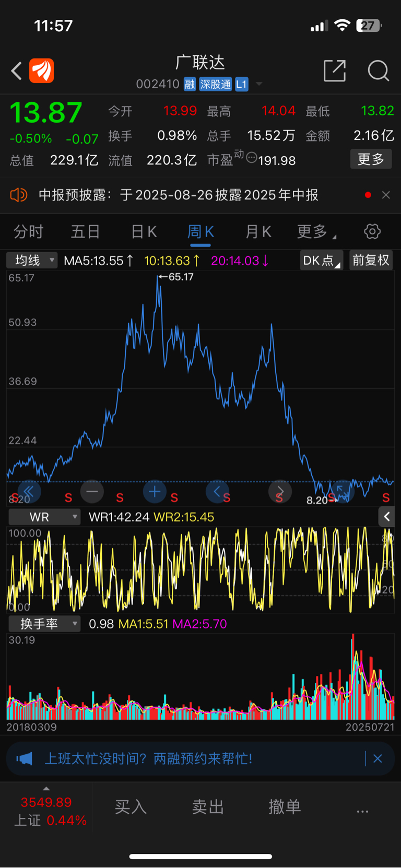The width and height of the screenshot is (401, 868).
Task: Tap the end date 20250721 label
Action: 370,727
